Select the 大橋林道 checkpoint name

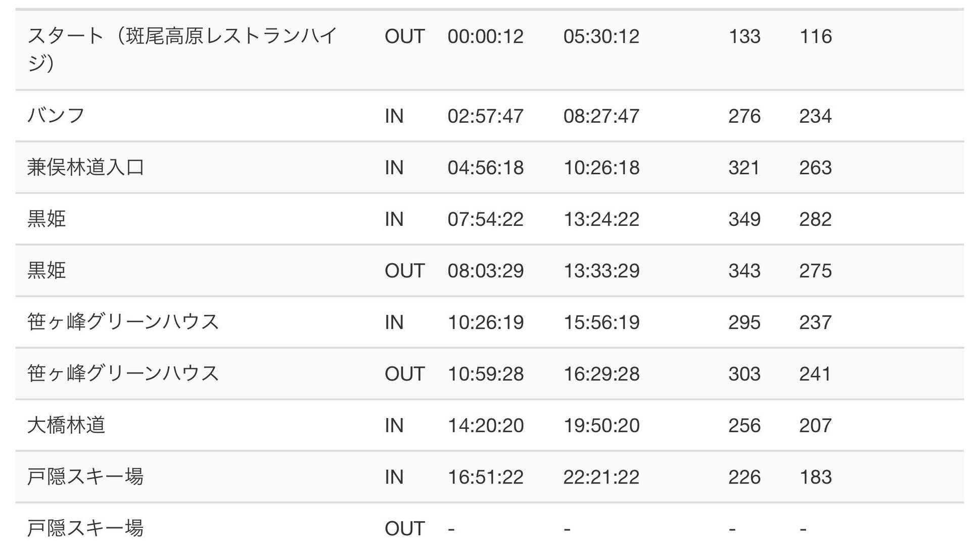66,425
